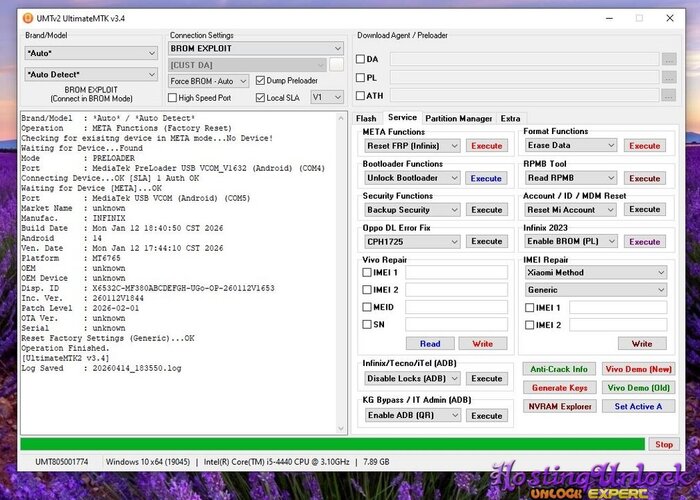Open Force BROM - Auto dropdown
This screenshot has height=500, width=700.
[x=208, y=81]
